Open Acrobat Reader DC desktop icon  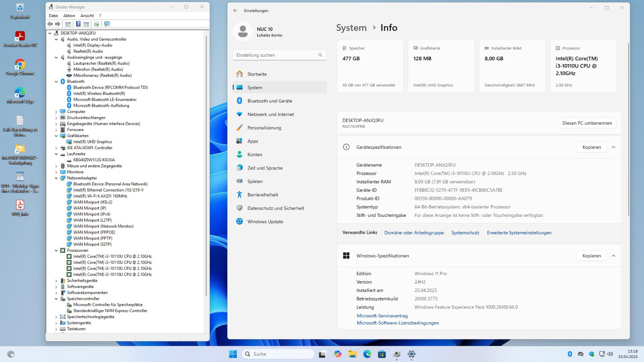[20, 39]
